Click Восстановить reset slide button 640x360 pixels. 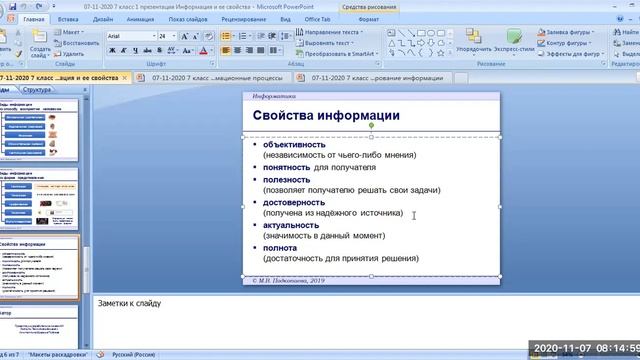tap(77, 43)
